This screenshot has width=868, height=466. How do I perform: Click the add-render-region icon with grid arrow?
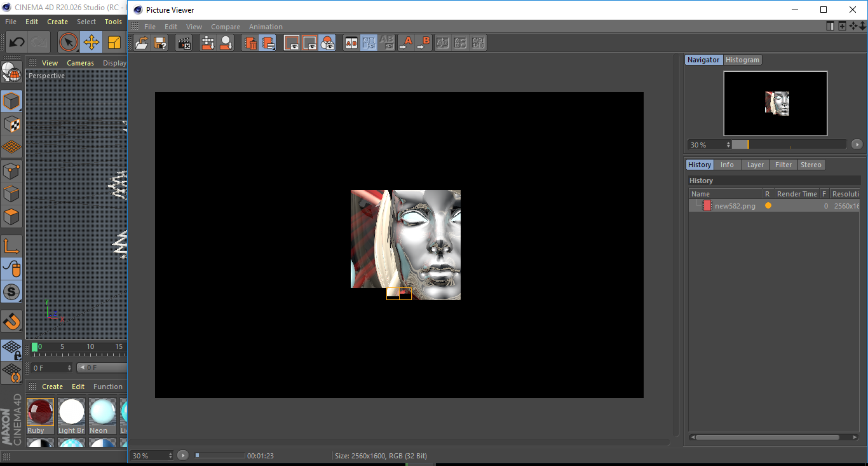click(x=207, y=43)
